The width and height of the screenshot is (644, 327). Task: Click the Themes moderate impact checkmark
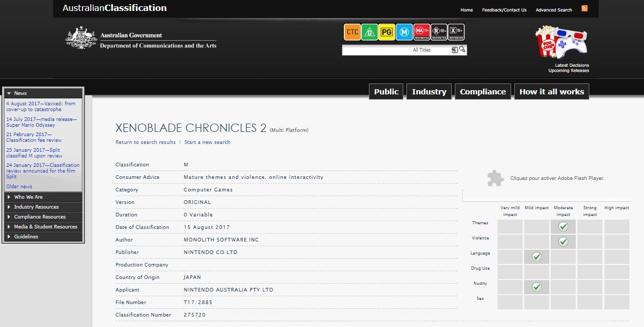563,226
